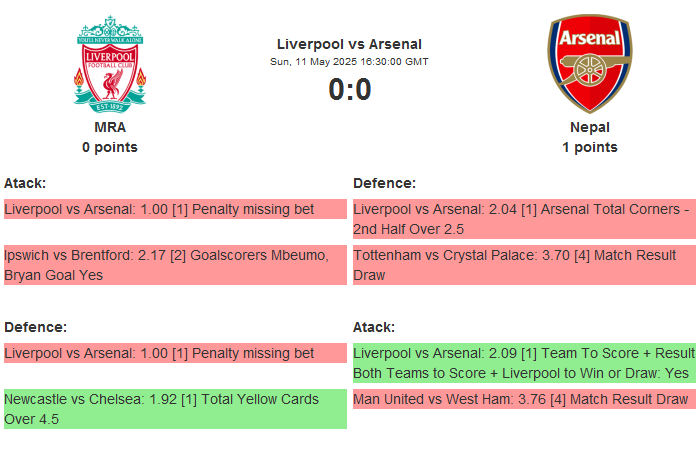The height and width of the screenshot is (460, 700).
Task: Select the Nepal player name
Action: (x=589, y=127)
